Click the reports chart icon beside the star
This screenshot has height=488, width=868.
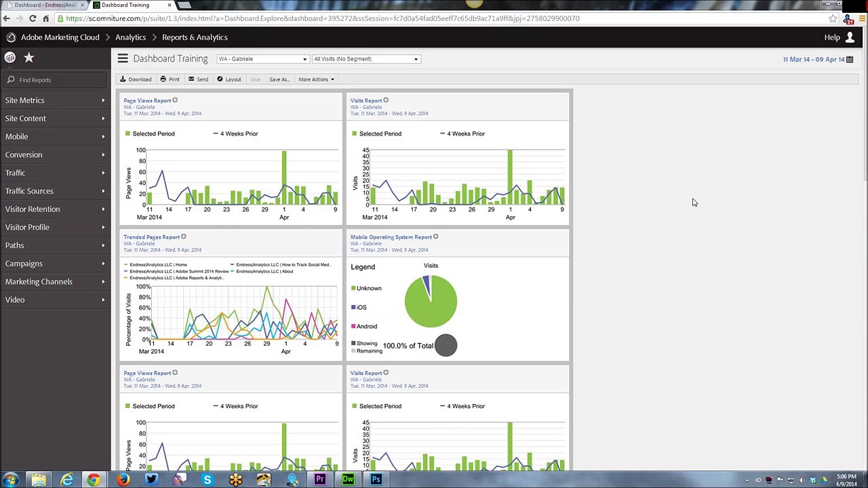[x=10, y=58]
